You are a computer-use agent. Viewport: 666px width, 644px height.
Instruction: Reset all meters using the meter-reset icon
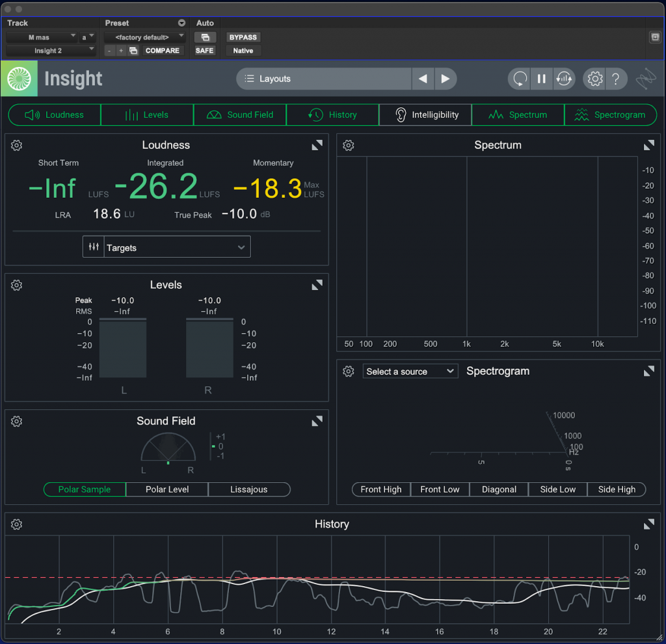[x=565, y=78]
